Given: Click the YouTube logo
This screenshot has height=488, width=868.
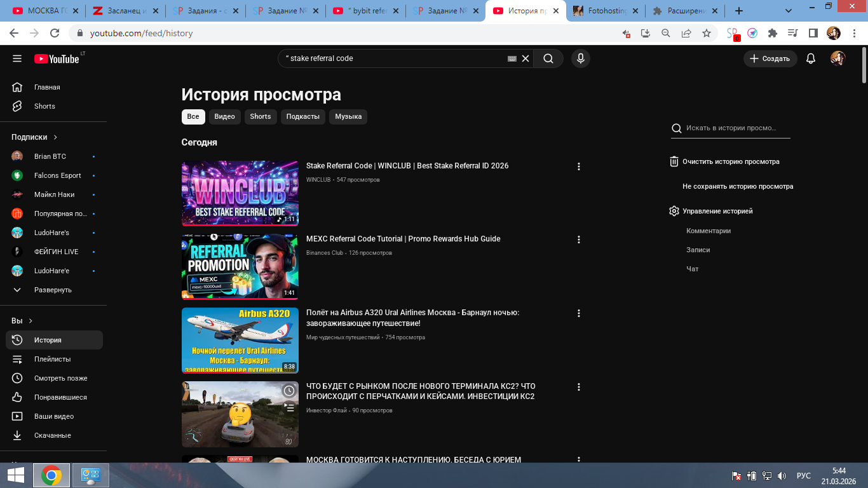Looking at the screenshot, I should coord(57,58).
